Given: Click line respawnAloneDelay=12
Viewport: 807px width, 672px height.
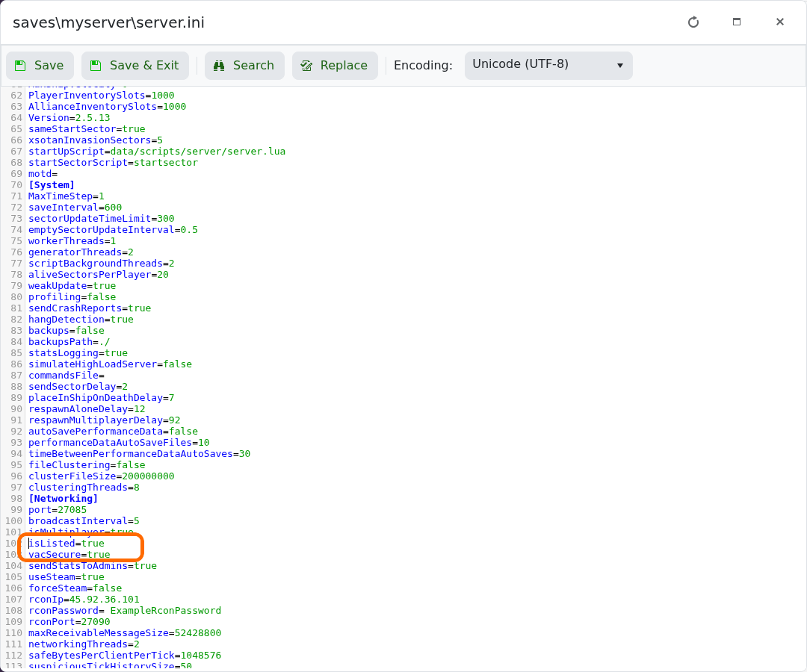Looking at the screenshot, I should 87,409.
